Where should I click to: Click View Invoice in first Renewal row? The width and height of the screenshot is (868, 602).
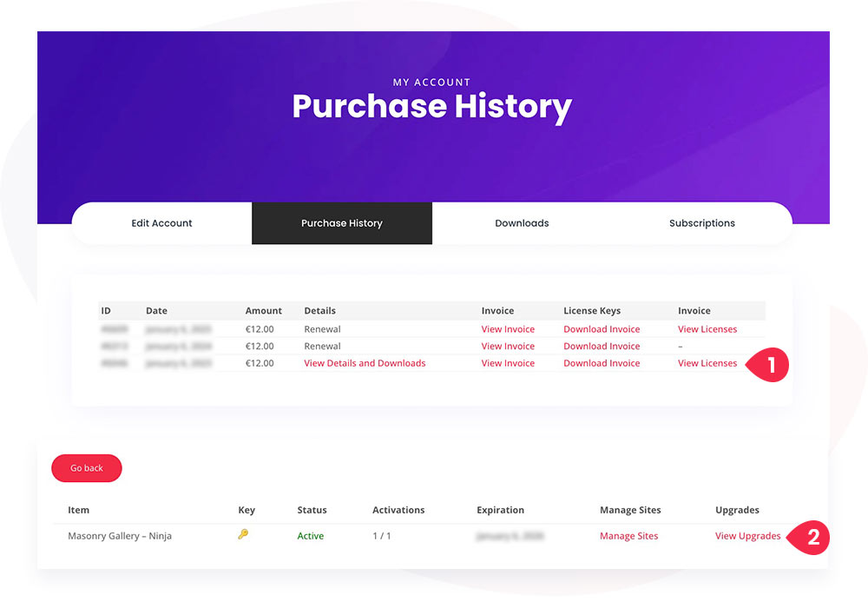[x=508, y=329]
